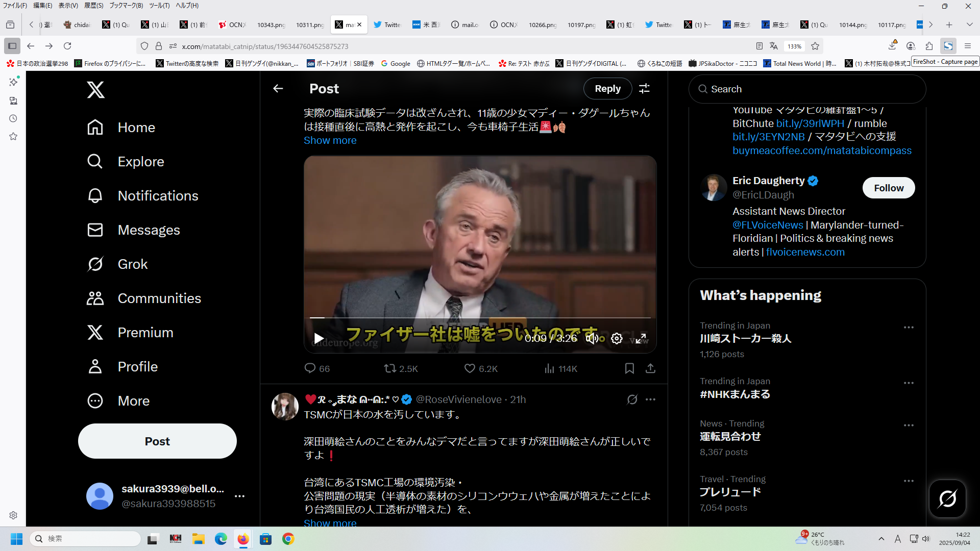This screenshot has height=551, width=980.
Task: Reload the page
Action: pos(67,46)
